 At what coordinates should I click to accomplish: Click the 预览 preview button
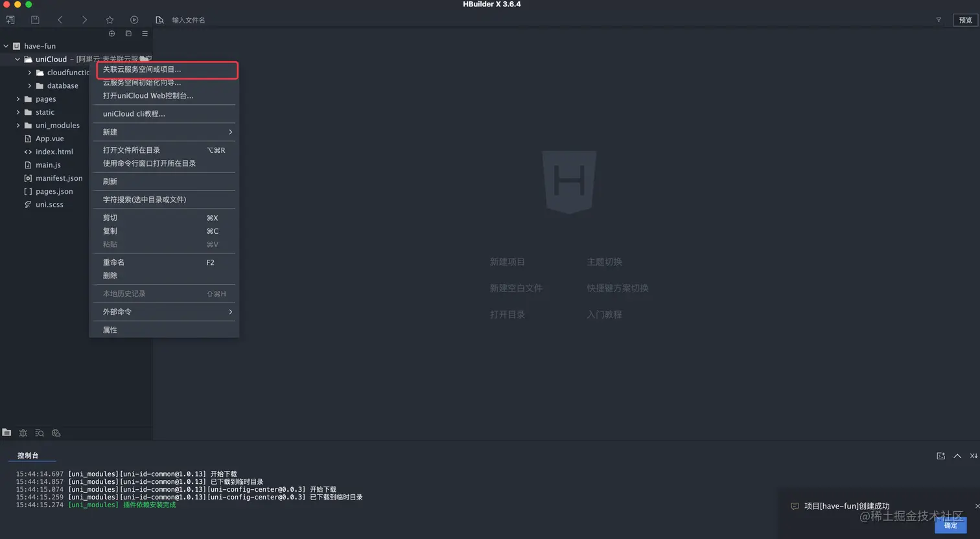click(966, 20)
